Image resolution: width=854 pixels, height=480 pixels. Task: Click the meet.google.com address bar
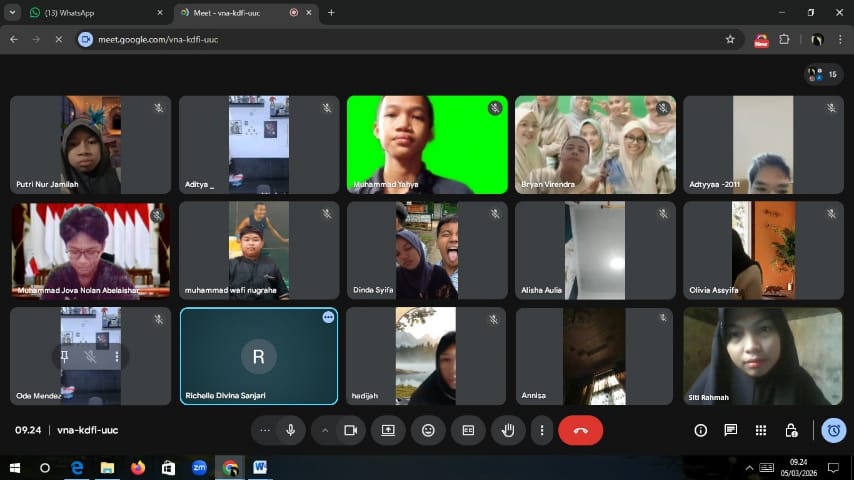(400, 39)
